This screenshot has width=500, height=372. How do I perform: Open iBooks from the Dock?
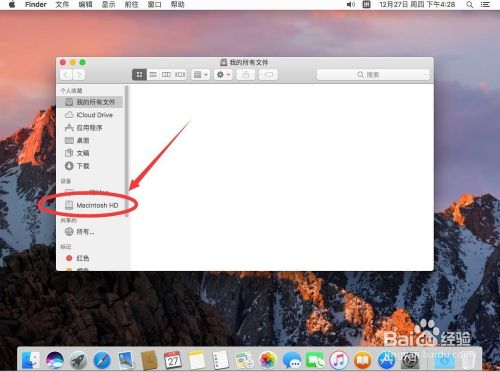[x=362, y=360]
